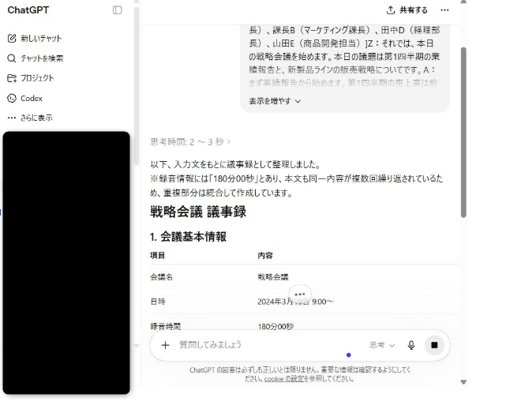The width and height of the screenshot is (506, 420).
Task: Click the chat scrollbar thumb
Action: pos(463,133)
